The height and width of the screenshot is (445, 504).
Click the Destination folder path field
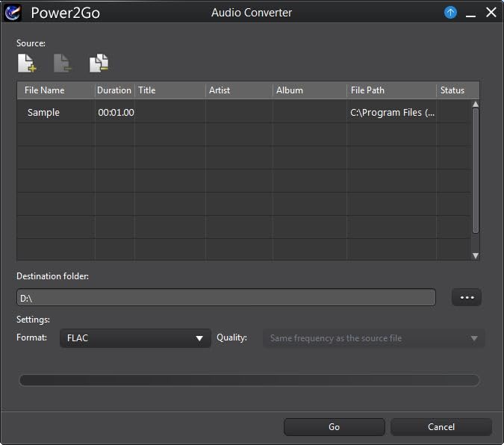225,297
